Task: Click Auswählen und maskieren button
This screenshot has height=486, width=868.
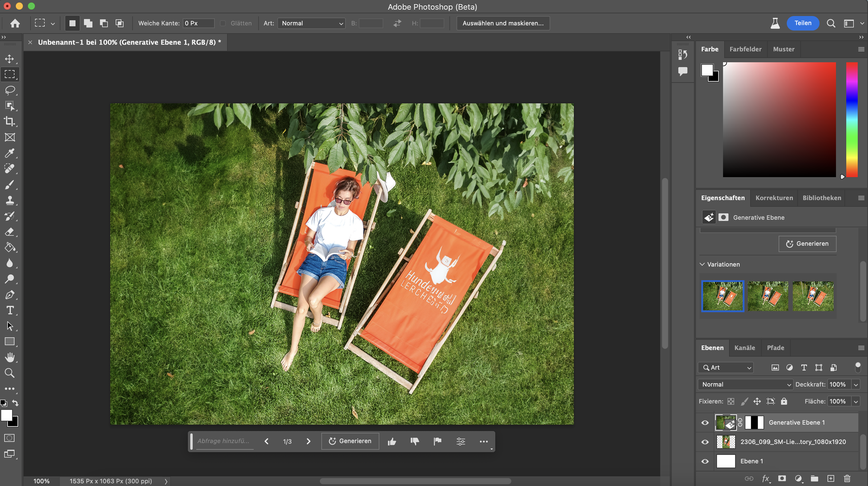Action: pos(503,23)
